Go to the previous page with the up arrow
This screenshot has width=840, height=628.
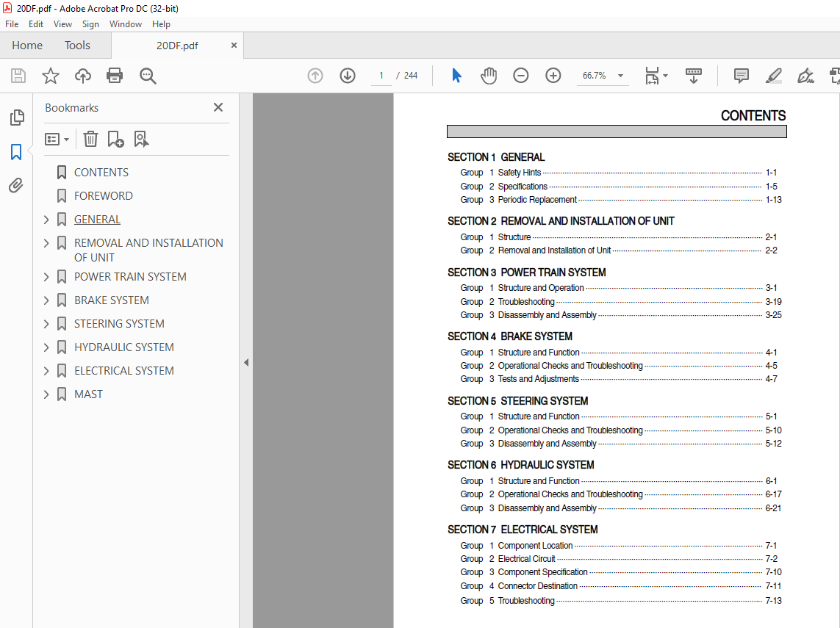315,76
